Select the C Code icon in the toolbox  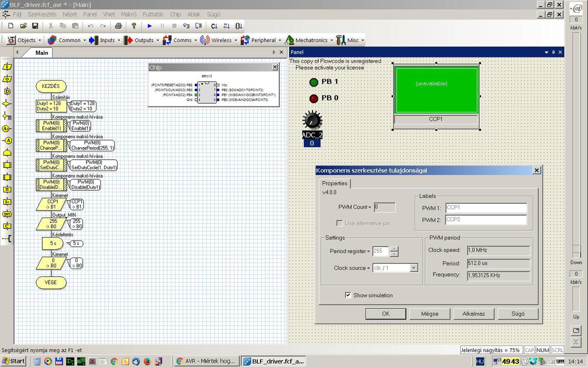pyautogui.click(x=7, y=226)
